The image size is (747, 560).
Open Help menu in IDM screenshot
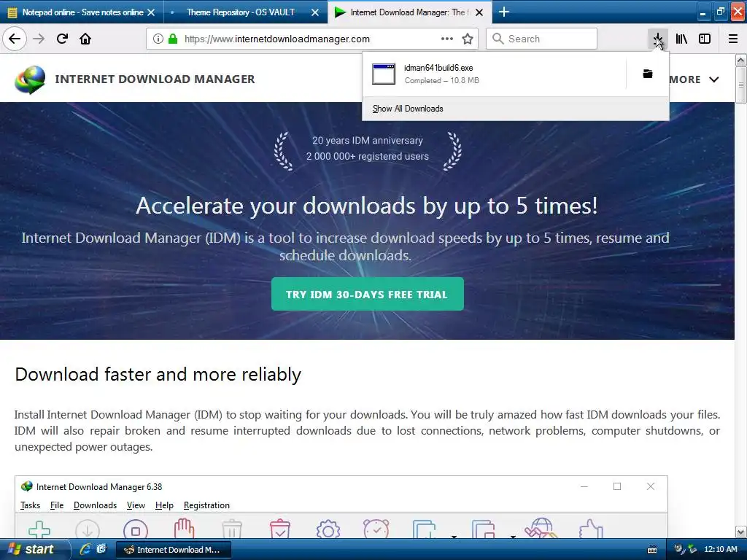164,505
